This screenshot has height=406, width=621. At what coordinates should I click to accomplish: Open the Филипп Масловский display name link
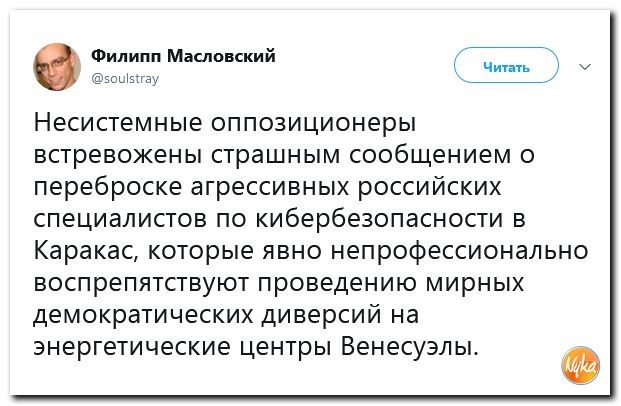click(x=183, y=56)
